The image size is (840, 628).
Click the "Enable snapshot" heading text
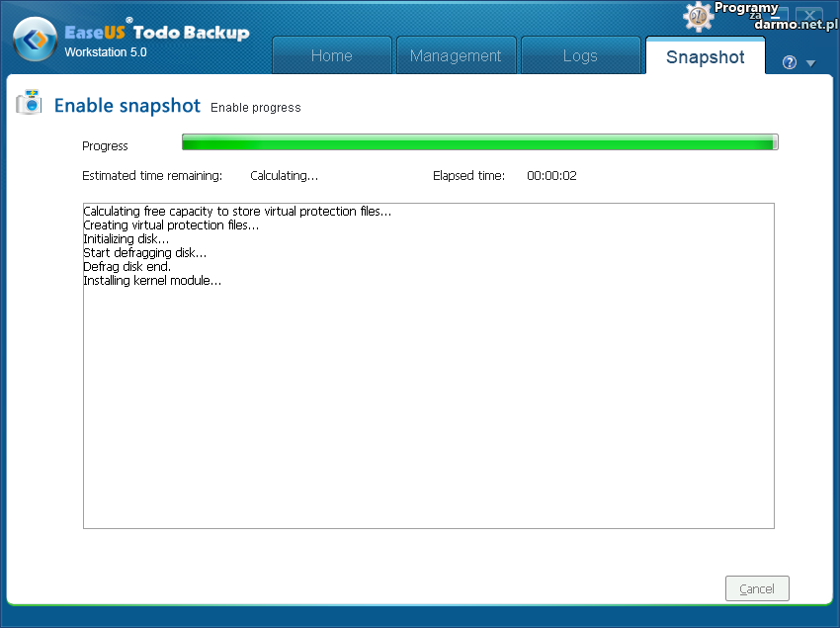126,106
